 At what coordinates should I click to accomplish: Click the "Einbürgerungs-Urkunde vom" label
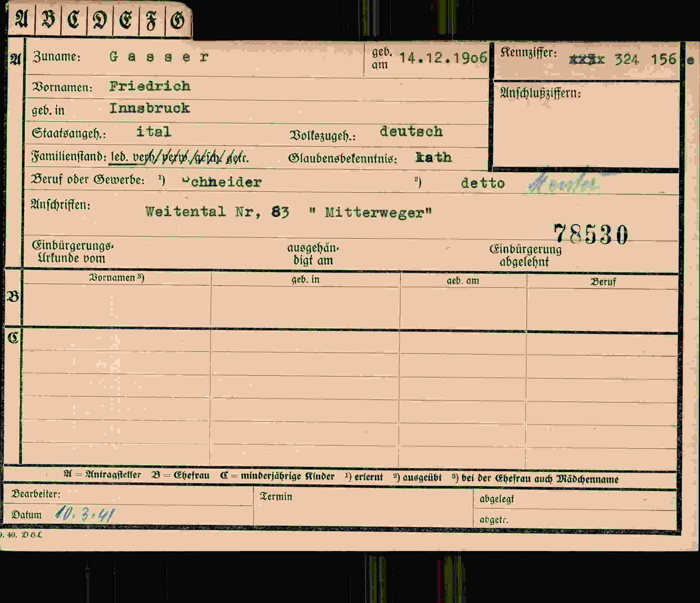(x=73, y=252)
